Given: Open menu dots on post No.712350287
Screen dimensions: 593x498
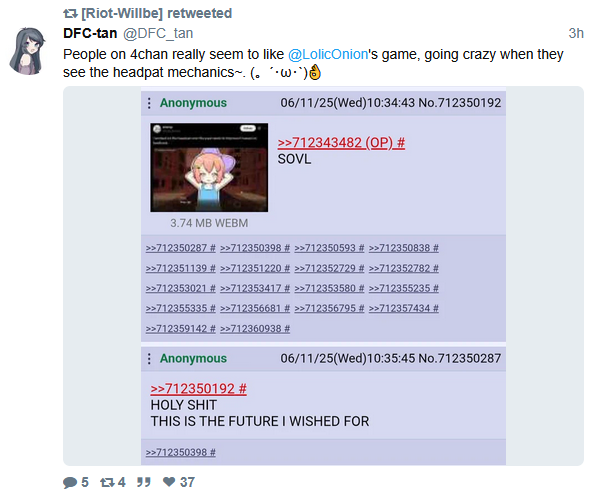Looking at the screenshot, I should click(149, 358).
